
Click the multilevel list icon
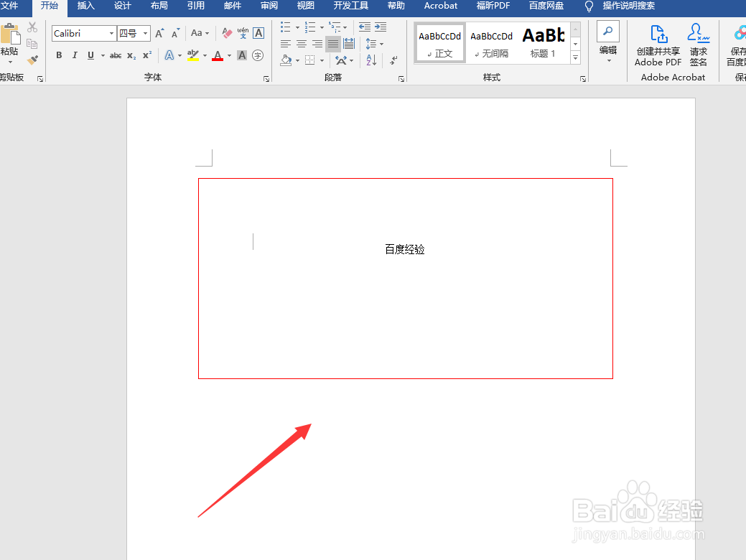tap(335, 27)
